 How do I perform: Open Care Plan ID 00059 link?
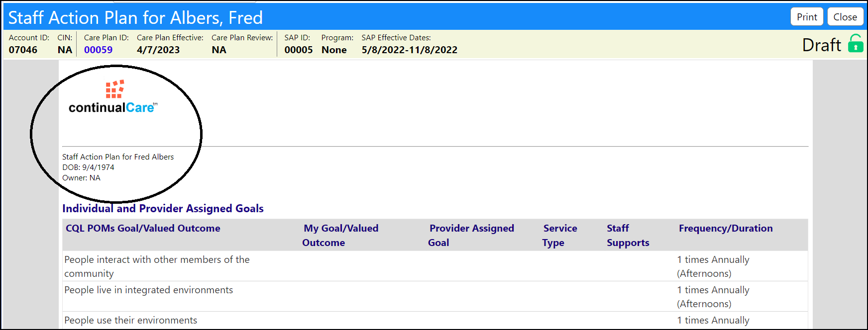[x=98, y=50]
